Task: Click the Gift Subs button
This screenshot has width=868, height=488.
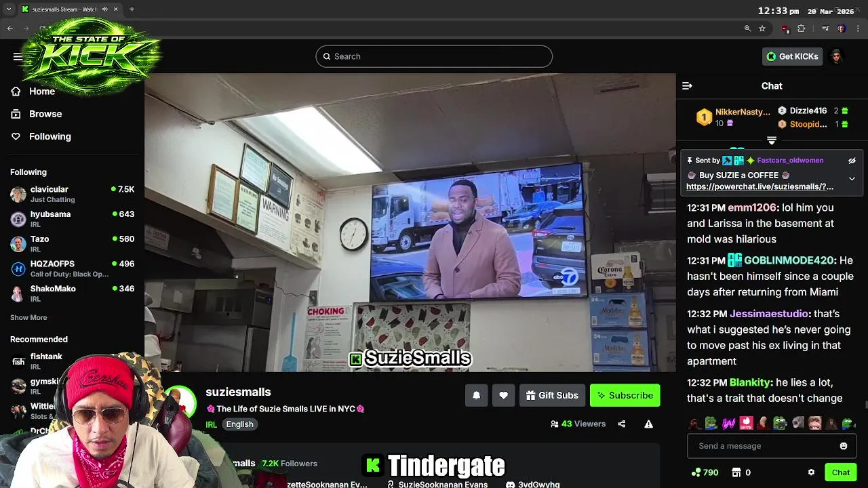Action: click(x=552, y=396)
